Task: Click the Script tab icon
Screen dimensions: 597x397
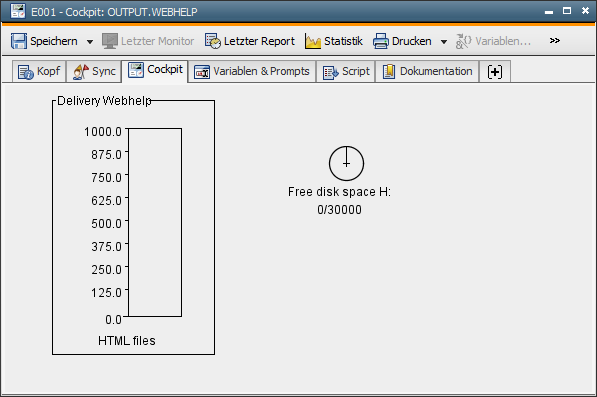Action: [x=330, y=72]
